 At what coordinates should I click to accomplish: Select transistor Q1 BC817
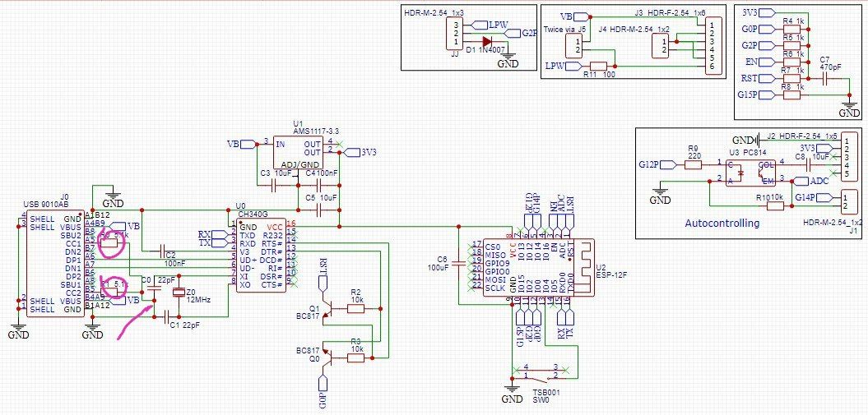[326, 310]
